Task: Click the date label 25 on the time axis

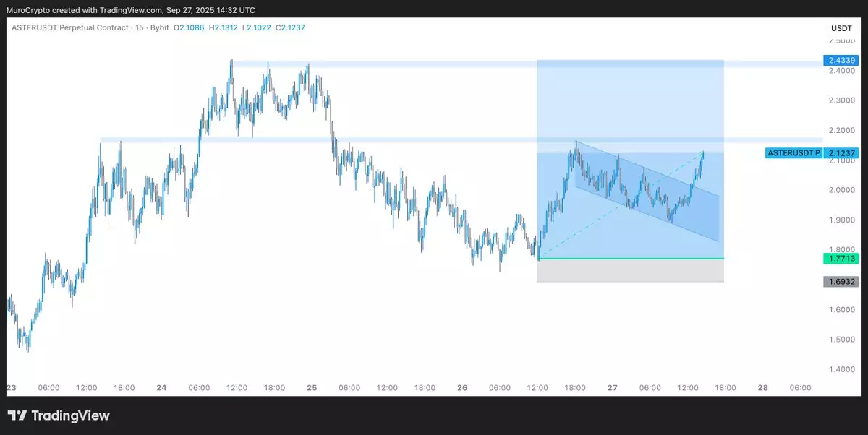Action: click(312, 388)
